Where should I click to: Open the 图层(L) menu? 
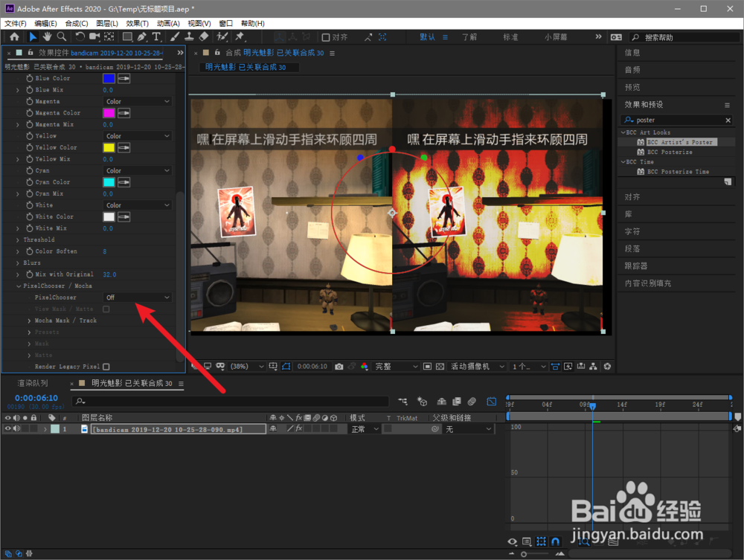coord(106,23)
